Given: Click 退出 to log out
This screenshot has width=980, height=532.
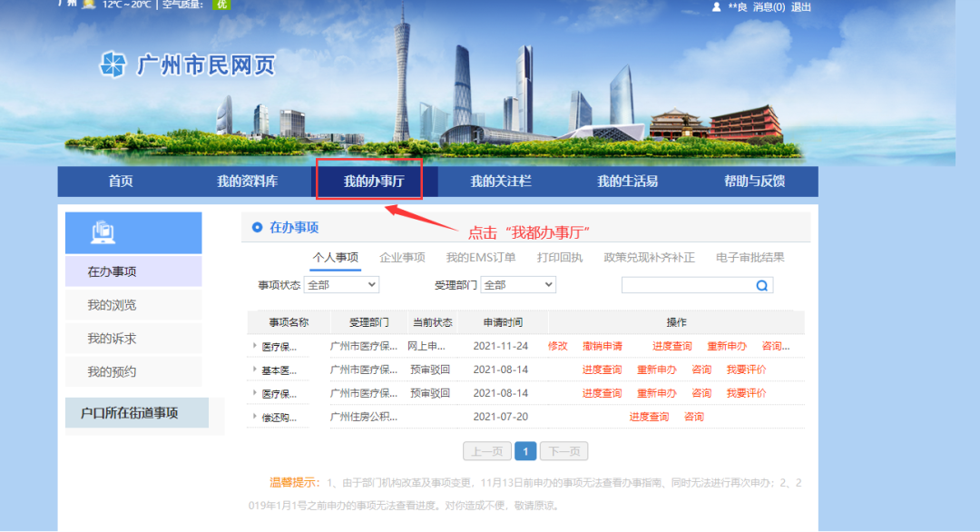Looking at the screenshot, I should pos(801,6).
